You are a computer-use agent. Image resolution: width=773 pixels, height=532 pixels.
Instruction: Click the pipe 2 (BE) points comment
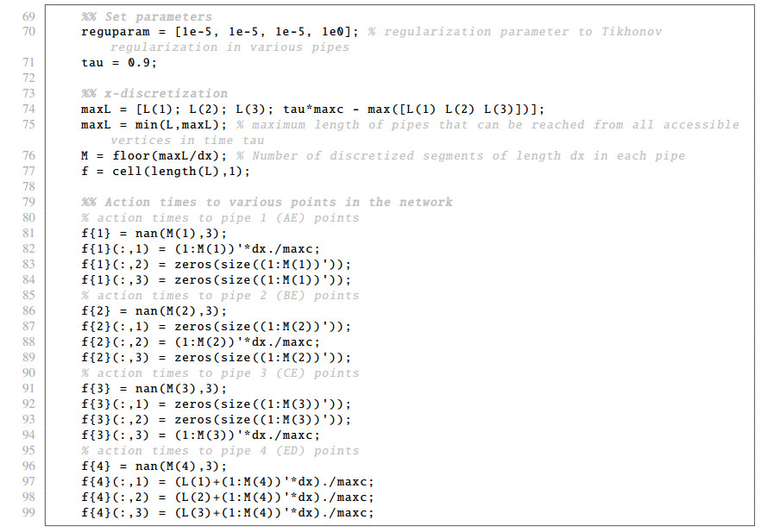pyautogui.click(x=220, y=295)
